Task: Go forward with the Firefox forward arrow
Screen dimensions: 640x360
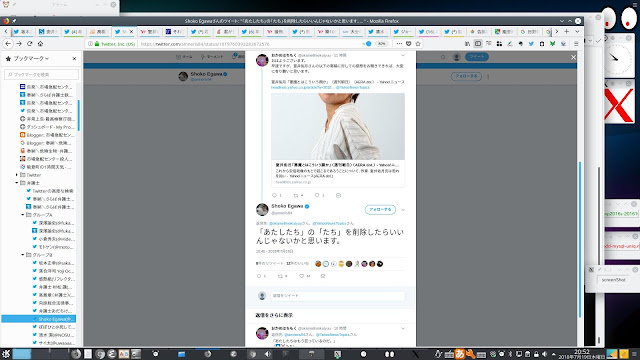Action: click(x=19, y=44)
